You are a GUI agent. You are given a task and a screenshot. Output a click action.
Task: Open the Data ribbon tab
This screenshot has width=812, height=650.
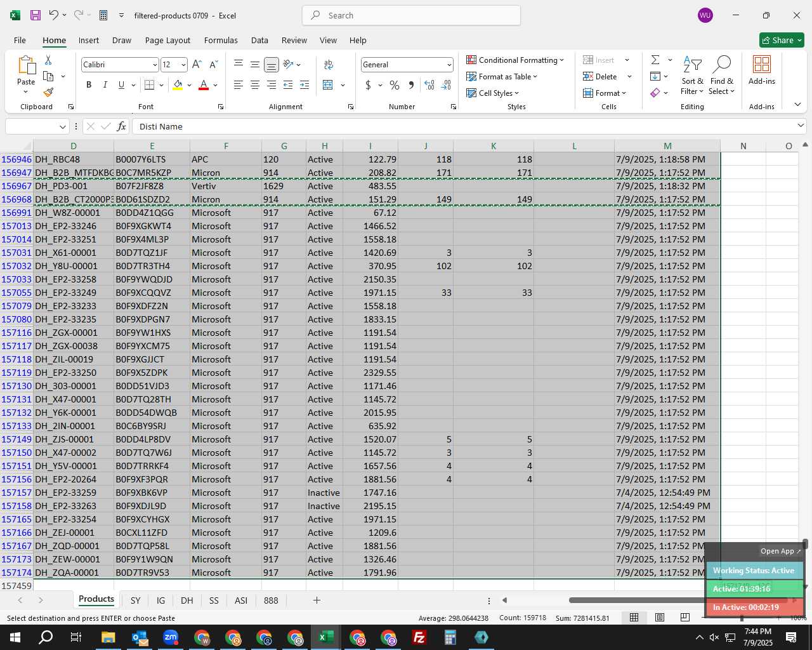click(x=259, y=40)
